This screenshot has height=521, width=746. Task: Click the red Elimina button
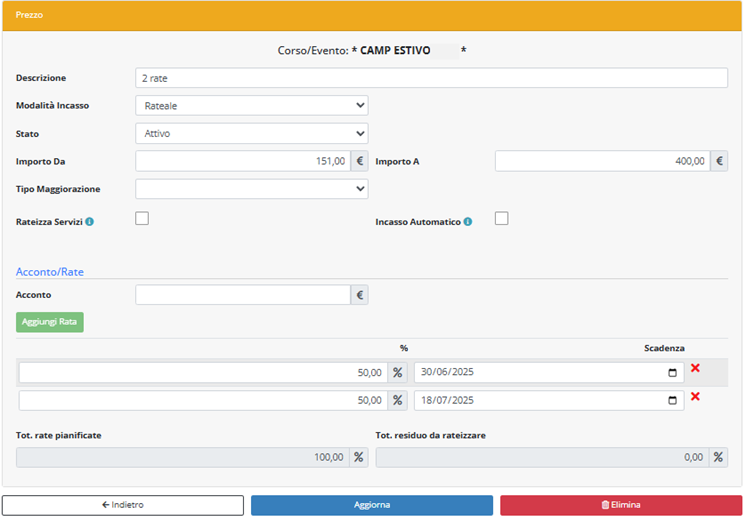621,505
